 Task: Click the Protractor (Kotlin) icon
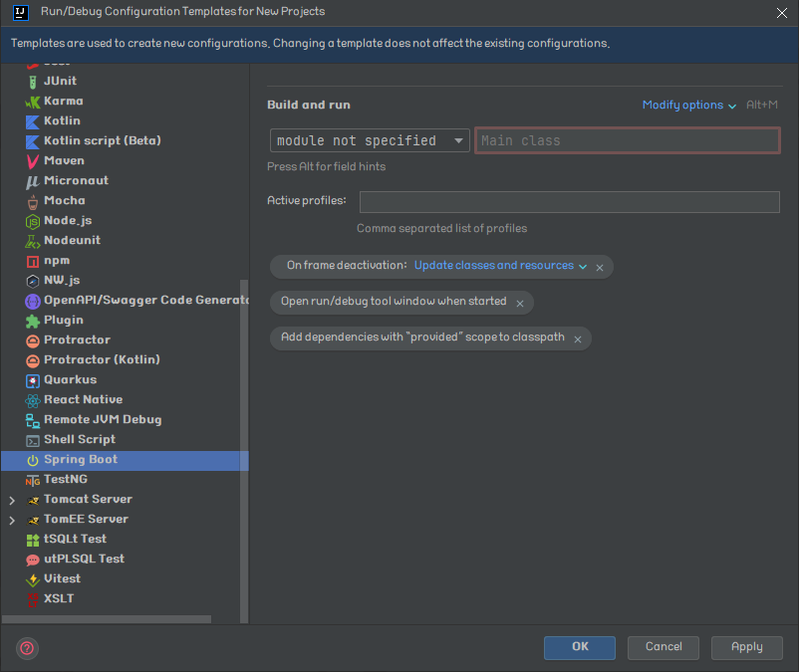click(x=33, y=361)
